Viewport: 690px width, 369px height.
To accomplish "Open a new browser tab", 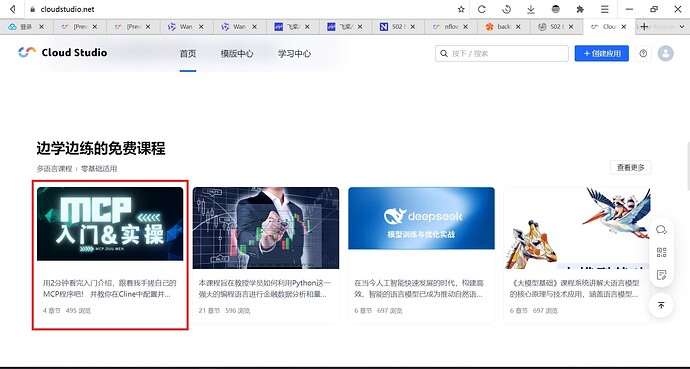I will (644, 26).
